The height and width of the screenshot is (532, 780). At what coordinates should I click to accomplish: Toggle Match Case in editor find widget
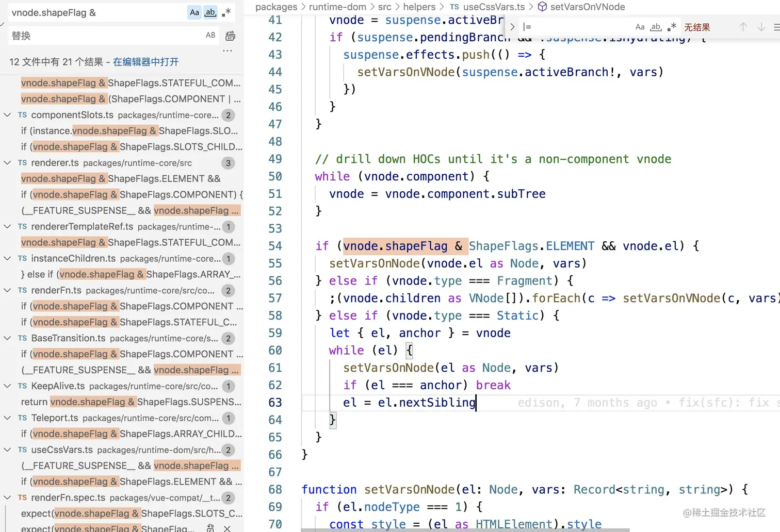coord(640,27)
